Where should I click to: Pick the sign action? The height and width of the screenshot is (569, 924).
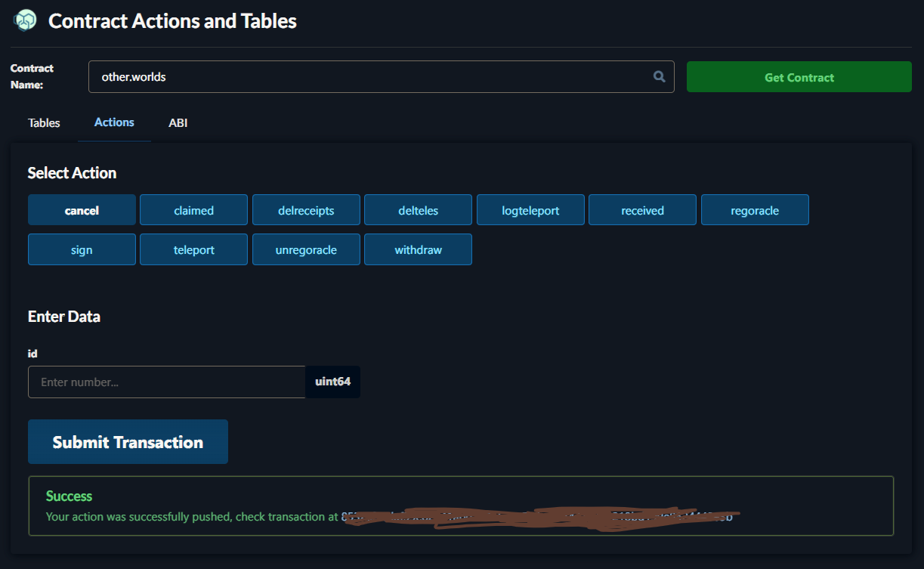point(82,249)
